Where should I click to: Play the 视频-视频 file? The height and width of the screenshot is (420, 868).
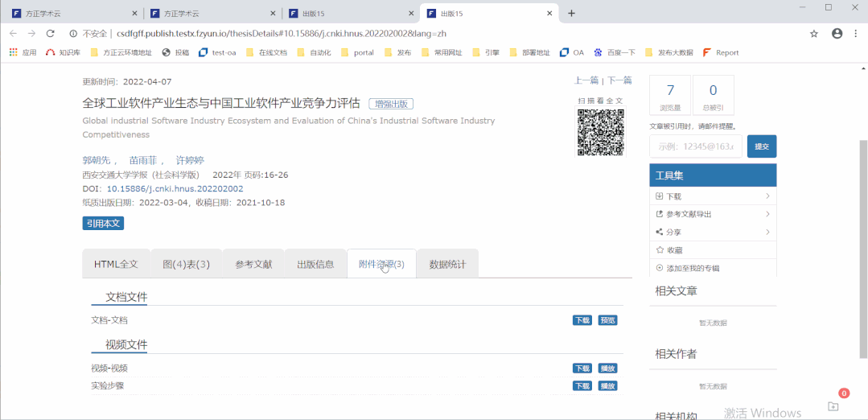607,368
